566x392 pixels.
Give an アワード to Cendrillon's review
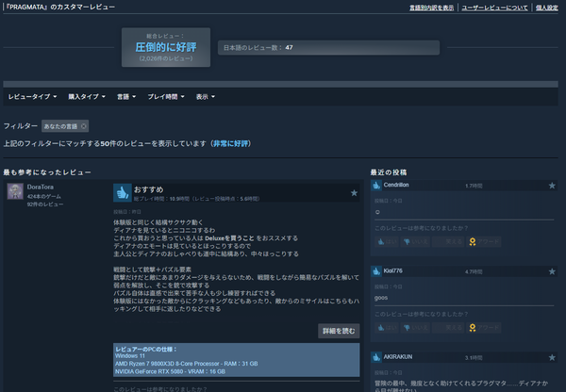(483, 241)
